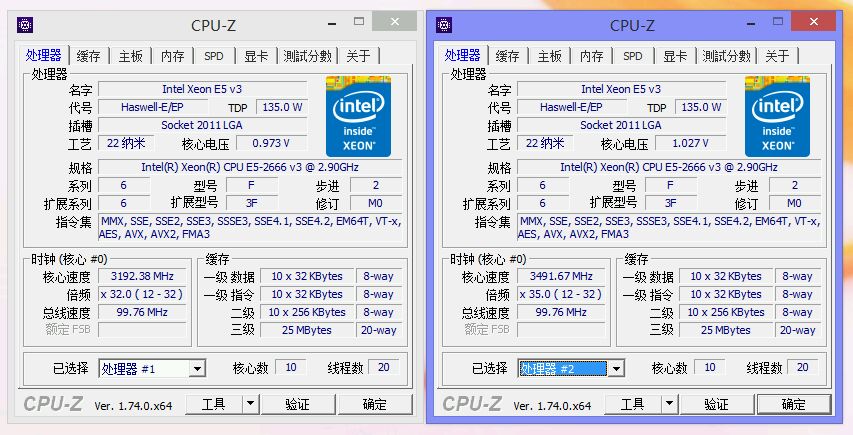Expand the 处理器 #2 selection dropdown

click(616, 369)
